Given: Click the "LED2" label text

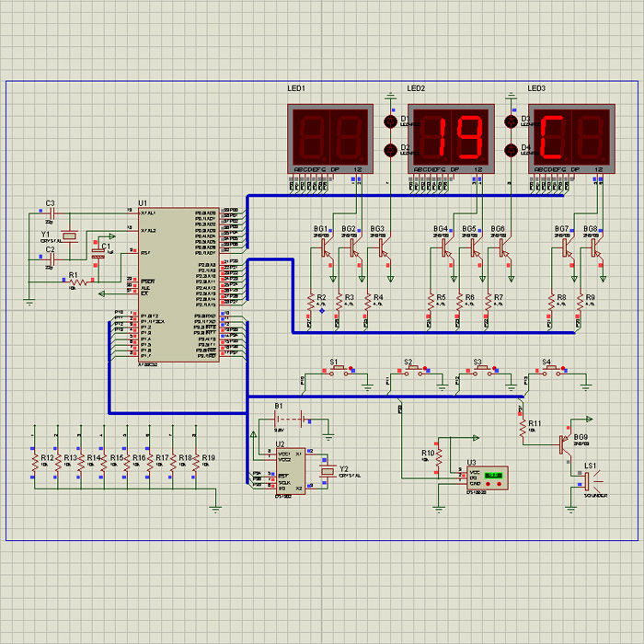Looking at the screenshot, I should (416, 88).
